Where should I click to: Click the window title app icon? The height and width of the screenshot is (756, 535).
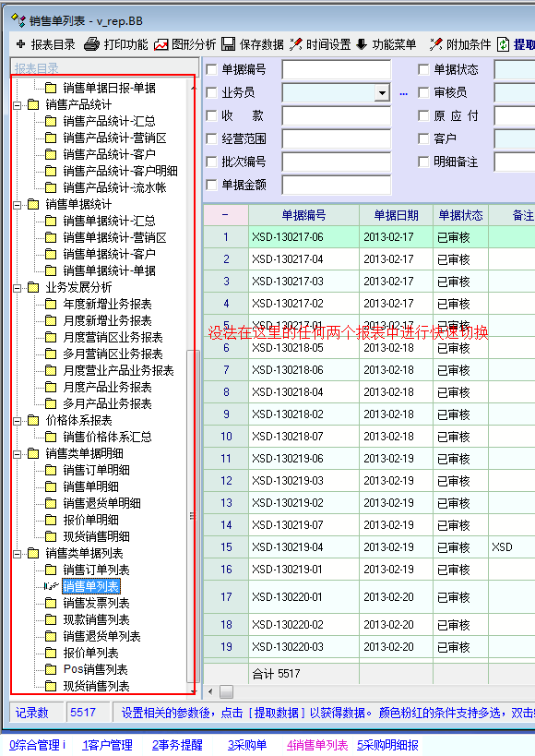[x=18, y=20]
